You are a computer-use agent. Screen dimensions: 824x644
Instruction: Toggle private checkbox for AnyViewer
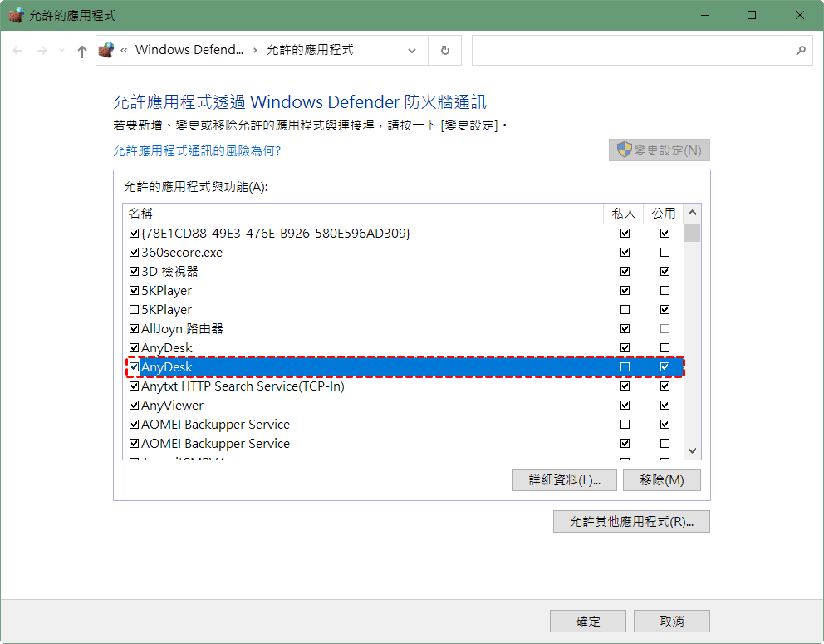coord(625,406)
